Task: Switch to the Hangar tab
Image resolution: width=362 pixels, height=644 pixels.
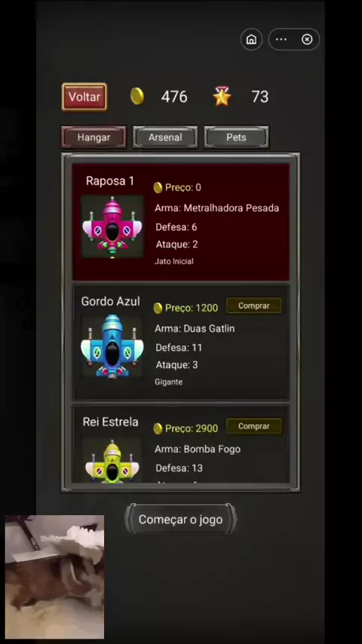Action: coord(94,137)
